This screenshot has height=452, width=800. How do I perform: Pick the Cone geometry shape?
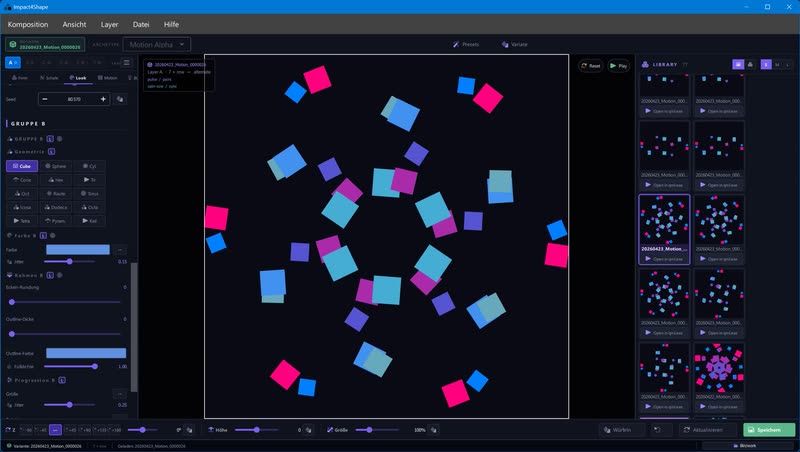[22, 180]
